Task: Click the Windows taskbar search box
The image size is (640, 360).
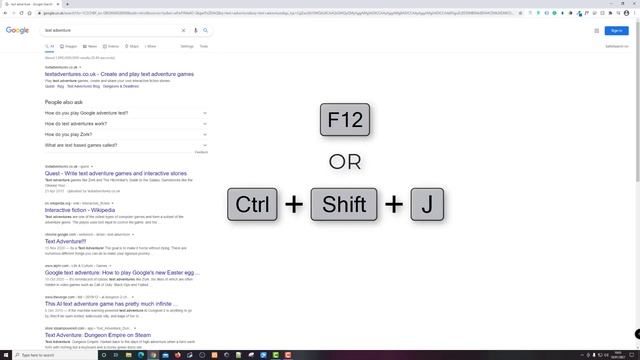Action: (x=55, y=355)
